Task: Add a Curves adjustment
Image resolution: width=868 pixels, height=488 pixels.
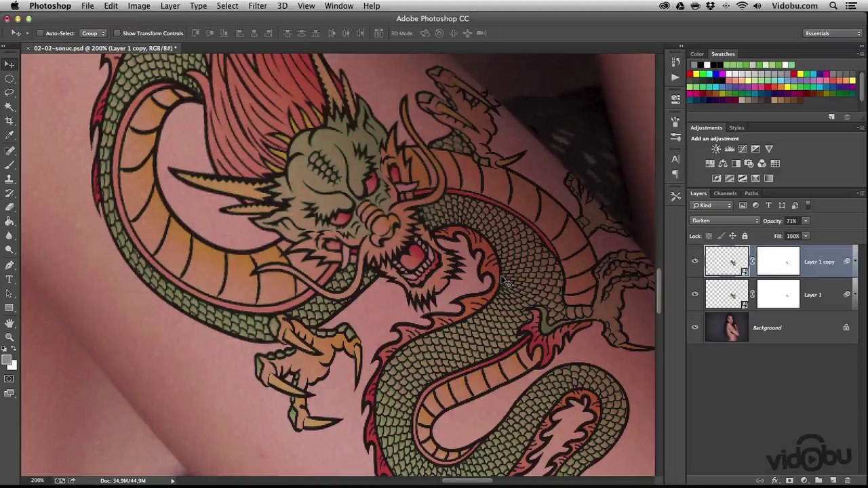Action: click(743, 149)
